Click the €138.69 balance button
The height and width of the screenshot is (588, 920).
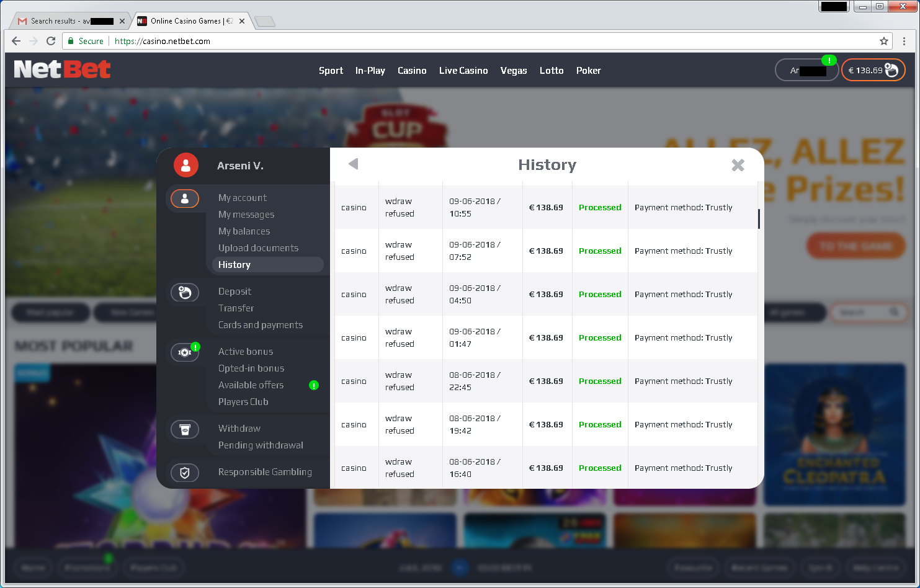[872, 70]
